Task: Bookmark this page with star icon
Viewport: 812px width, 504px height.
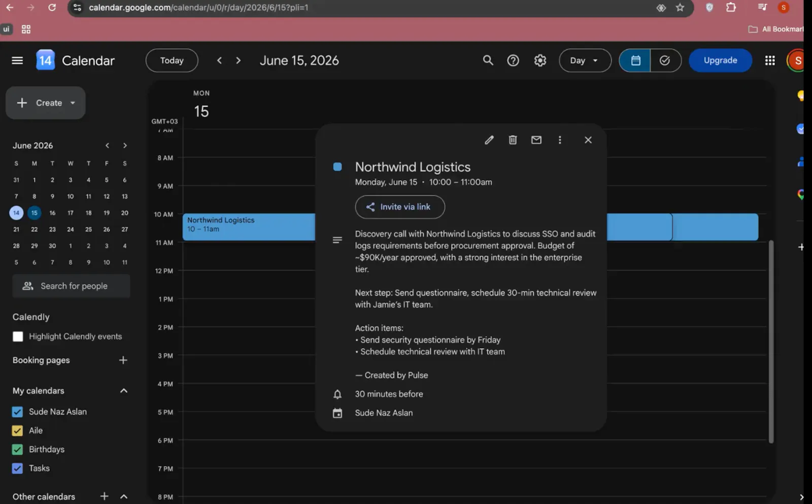Action: tap(680, 8)
